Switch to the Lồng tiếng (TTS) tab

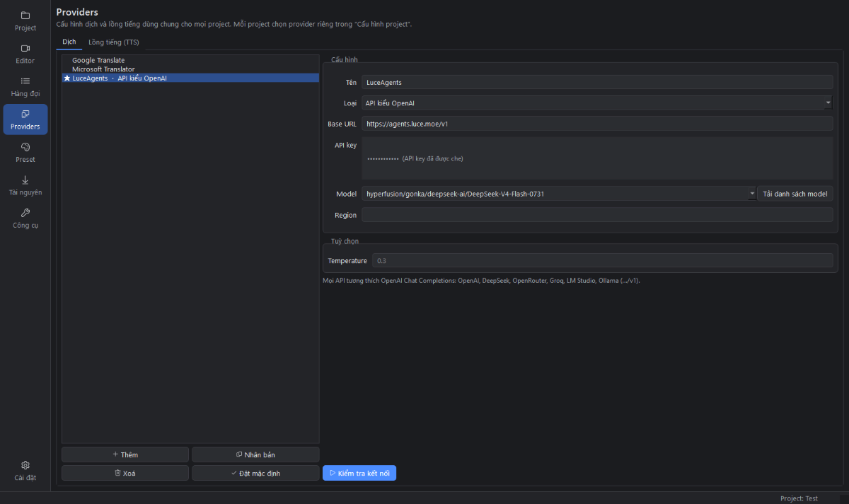[114, 42]
